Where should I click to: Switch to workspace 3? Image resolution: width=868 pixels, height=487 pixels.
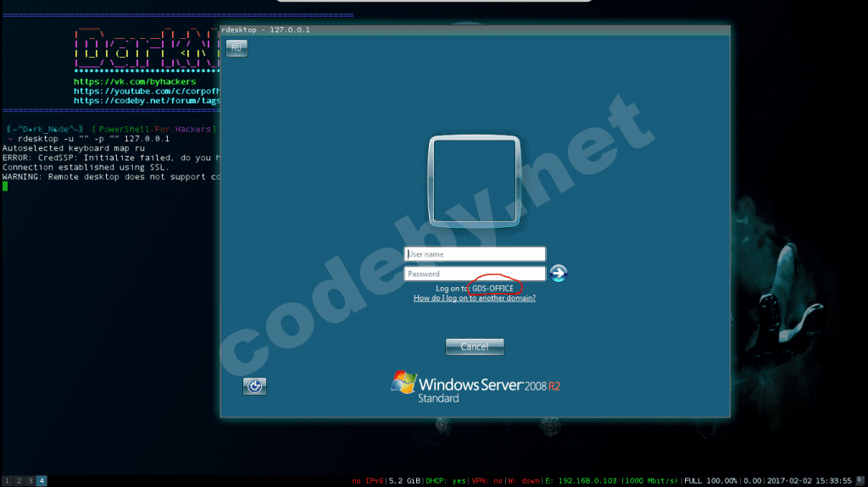pos(31,481)
